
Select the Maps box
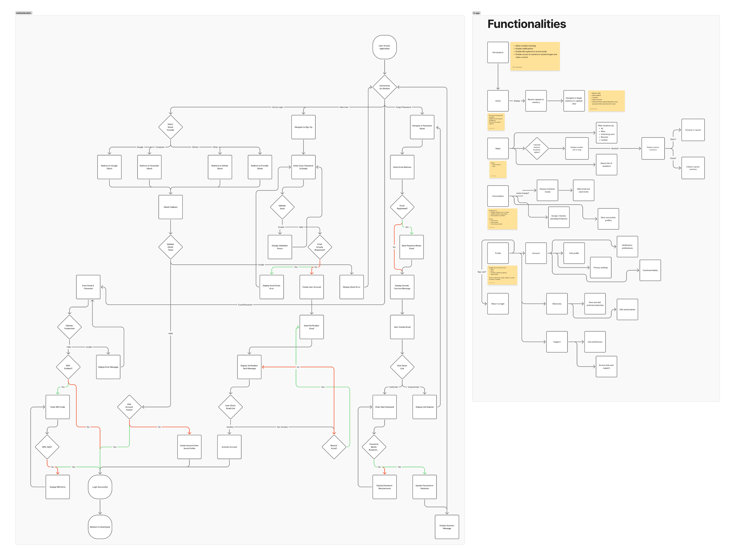pos(498,148)
